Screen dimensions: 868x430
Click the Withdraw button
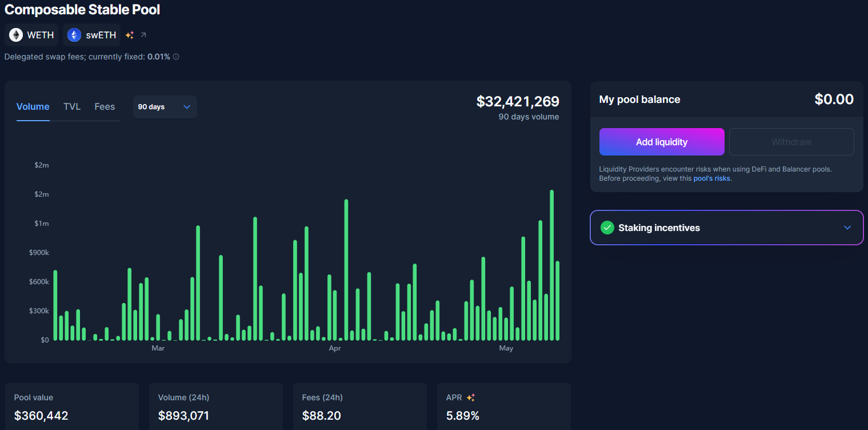tap(791, 142)
